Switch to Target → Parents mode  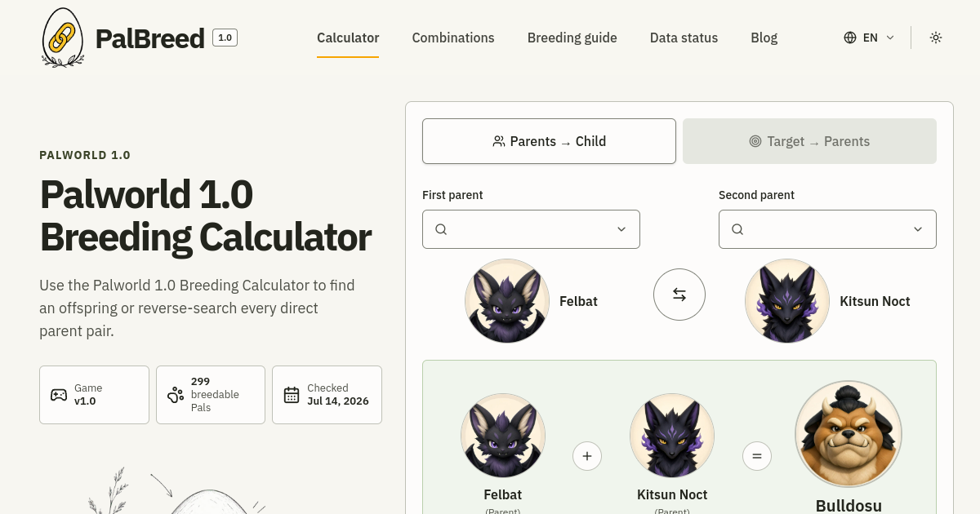(x=809, y=141)
